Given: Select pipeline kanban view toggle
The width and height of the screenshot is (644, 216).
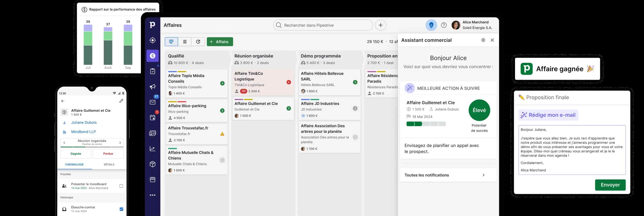Looking at the screenshot, I should tap(171, 42).
